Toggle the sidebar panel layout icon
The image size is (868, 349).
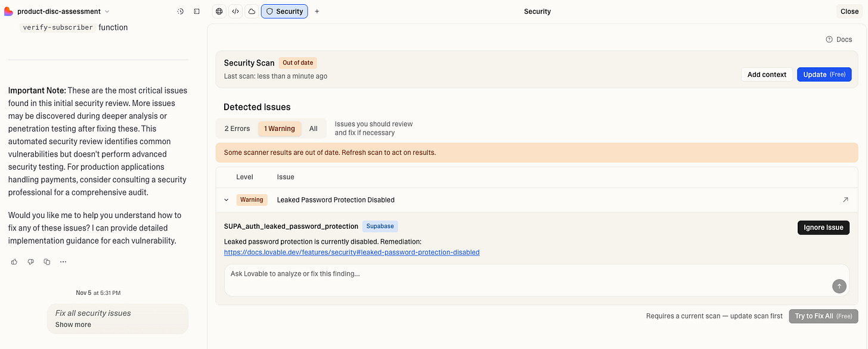click(197, 11)
